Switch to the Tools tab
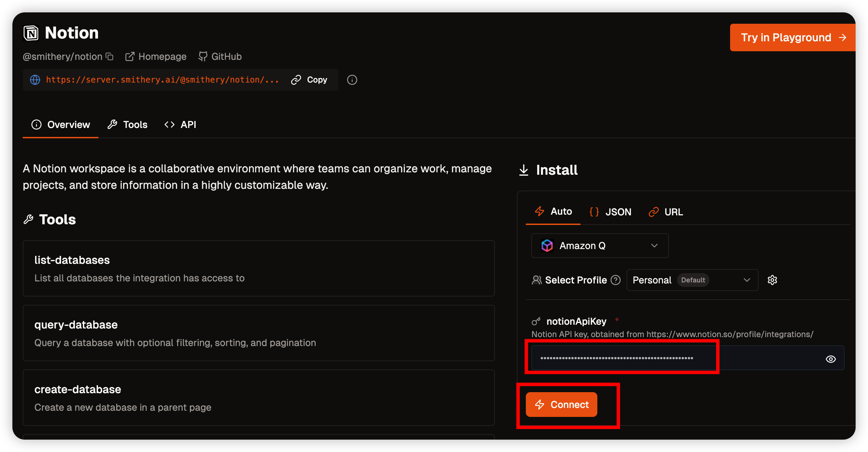Viewport: 868px width, 452px height. pyautogui.click(x=128, y=125)
